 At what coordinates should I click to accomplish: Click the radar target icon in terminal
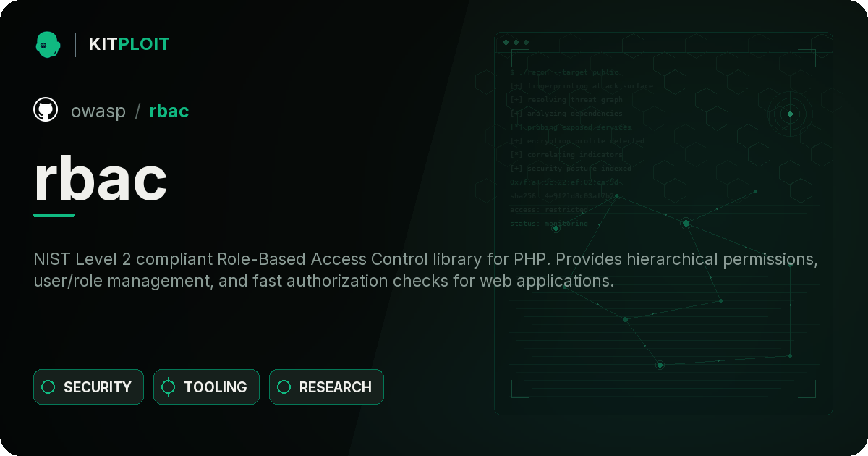pyautogui.click(x=790, y=114)
